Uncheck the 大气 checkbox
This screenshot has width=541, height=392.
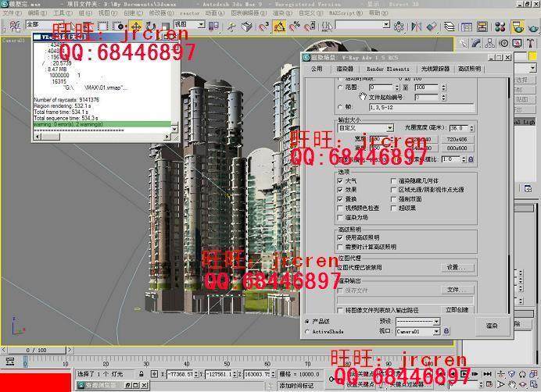[x=340, y=180]
